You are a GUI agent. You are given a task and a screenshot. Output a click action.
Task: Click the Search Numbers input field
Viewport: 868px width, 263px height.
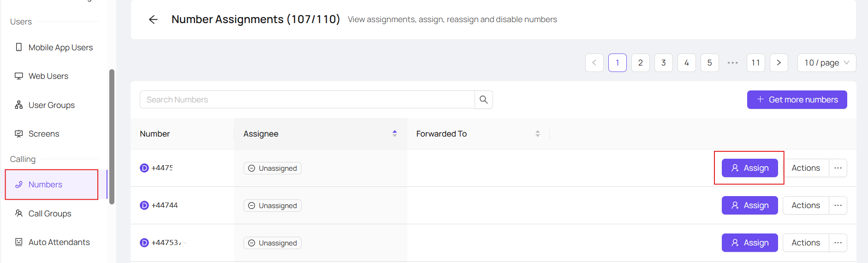[x=307, y=100]
